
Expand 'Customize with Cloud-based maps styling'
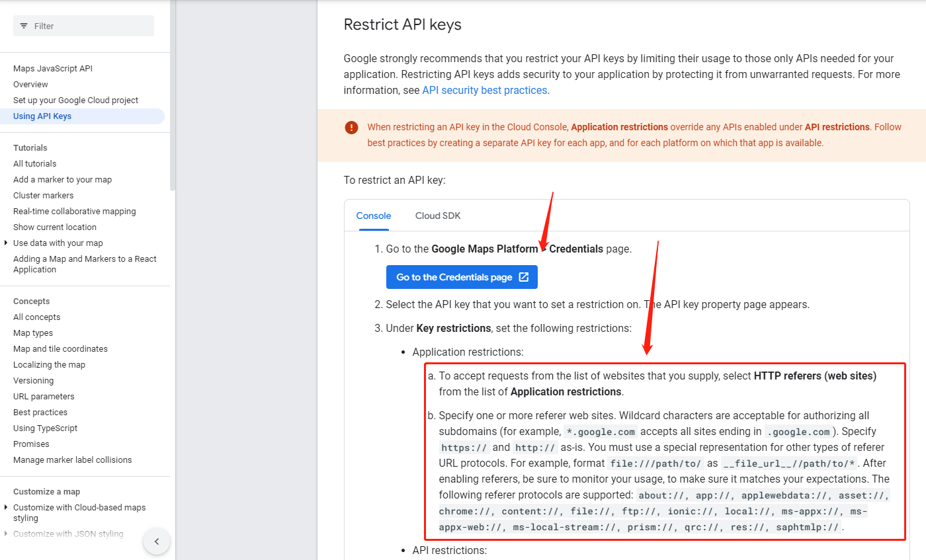(x=6, y=507)
